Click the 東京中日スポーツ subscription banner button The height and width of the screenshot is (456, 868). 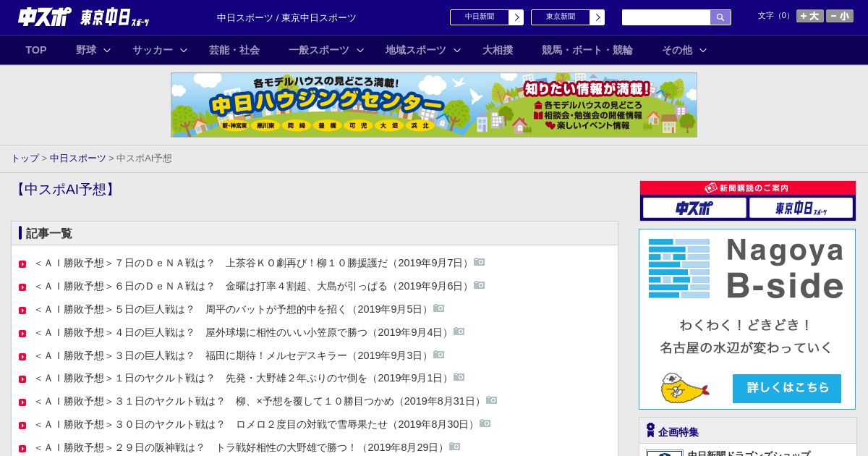[x=801, y=208]
